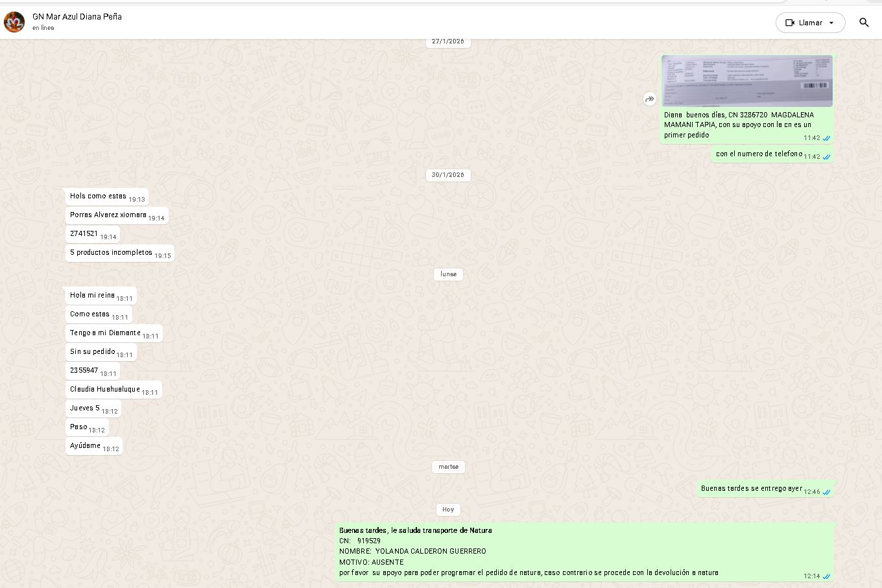Click read-receipt ticks on "Buenas tardes se entrego ayer"
This screenshot has width=882, height=588.
[826, 492]
